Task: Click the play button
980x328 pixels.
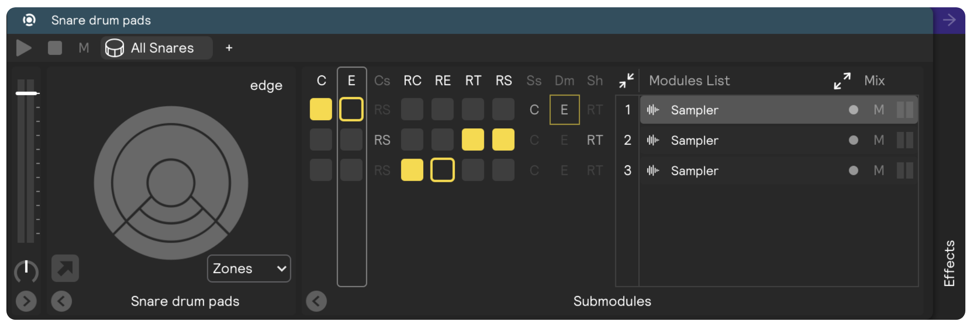Action: (x=23, y=48)
